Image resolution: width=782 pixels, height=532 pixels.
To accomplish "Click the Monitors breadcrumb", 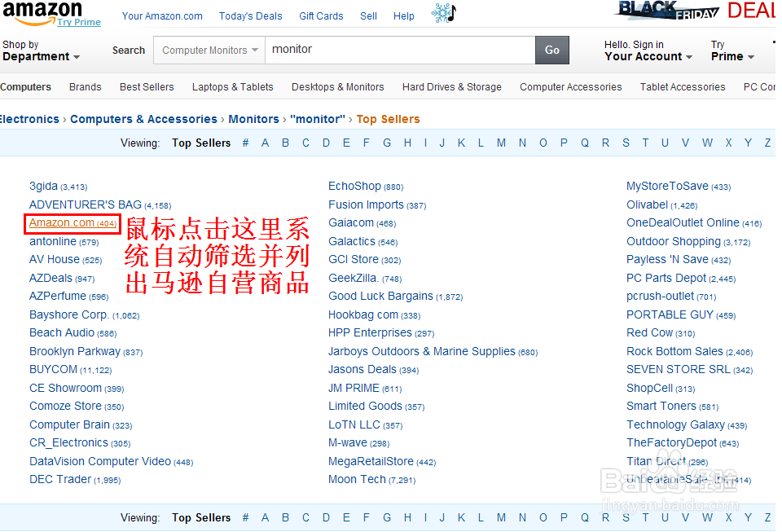I will (x=253, y=119).
